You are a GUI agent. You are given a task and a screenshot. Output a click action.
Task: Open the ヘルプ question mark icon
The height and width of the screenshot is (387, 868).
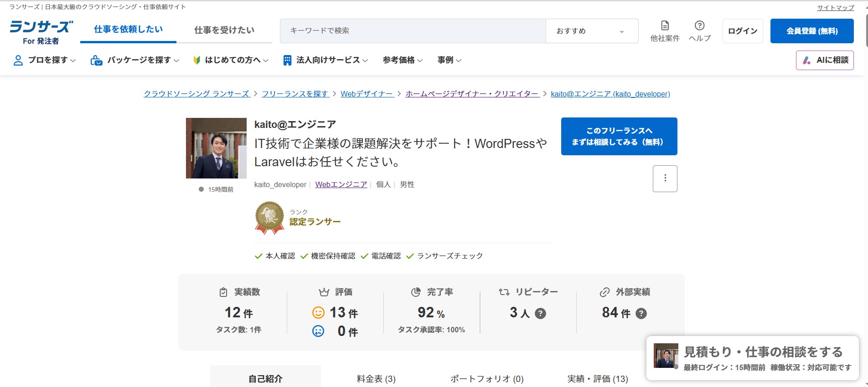[x=699, y=25]
